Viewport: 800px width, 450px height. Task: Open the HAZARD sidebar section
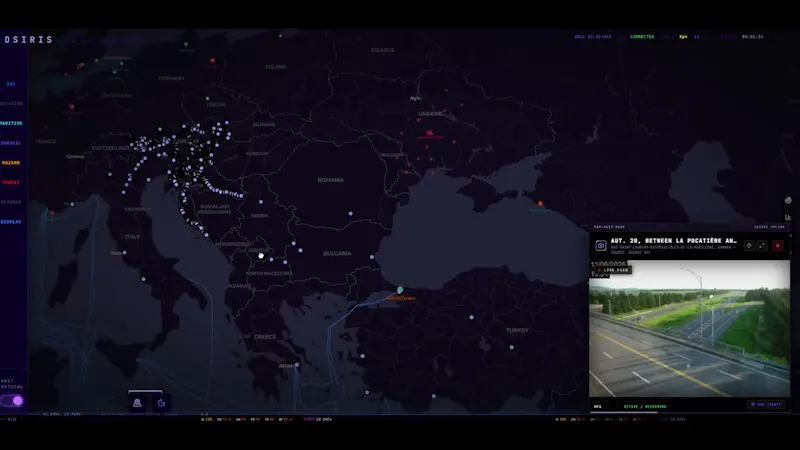pyautogui.click(x=11, y=163)
